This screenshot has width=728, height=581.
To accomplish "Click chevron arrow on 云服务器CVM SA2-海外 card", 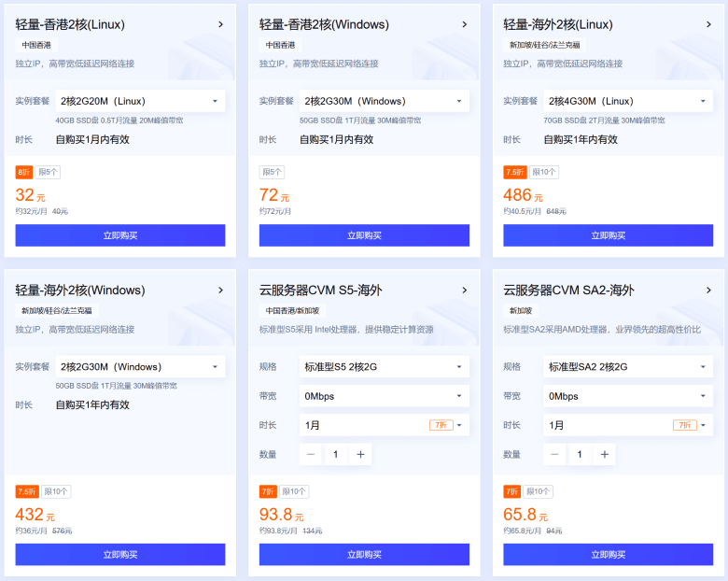I will (x=708, y=290).
